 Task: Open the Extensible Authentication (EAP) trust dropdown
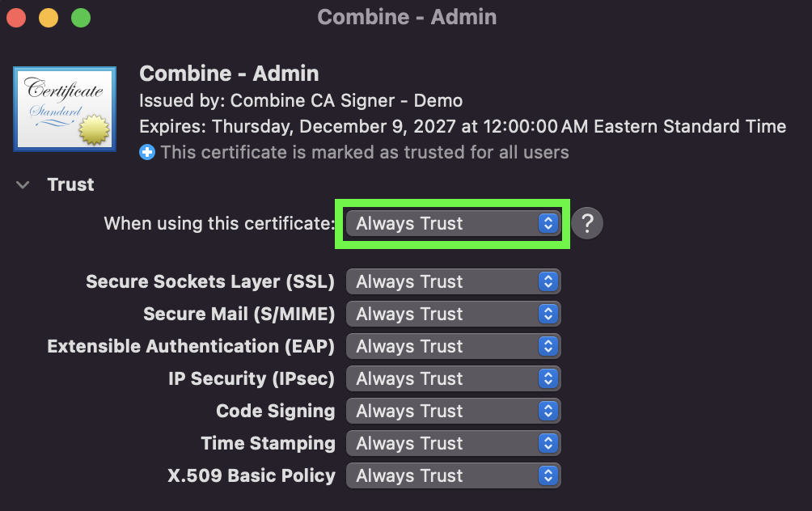453,346
